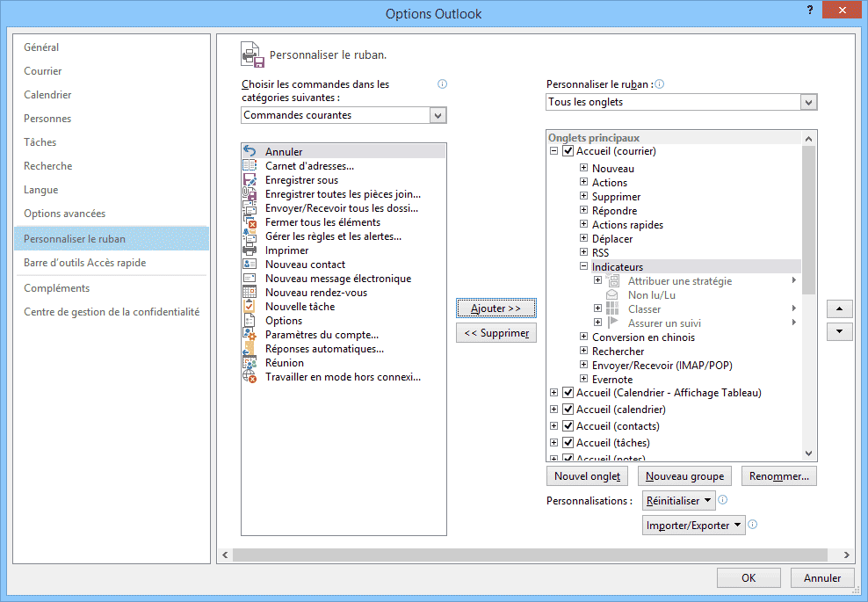The width and height of the screenshot is (868, 602).
Task: Move selected item up with arrow button
Action: tap(839, 308)
